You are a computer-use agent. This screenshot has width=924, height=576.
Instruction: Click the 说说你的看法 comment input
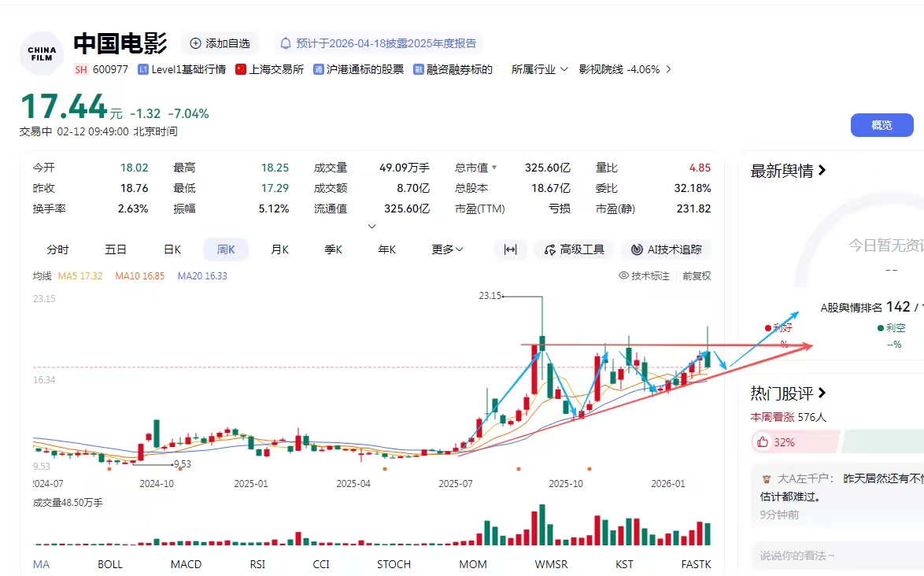click(x=838, y=556)
